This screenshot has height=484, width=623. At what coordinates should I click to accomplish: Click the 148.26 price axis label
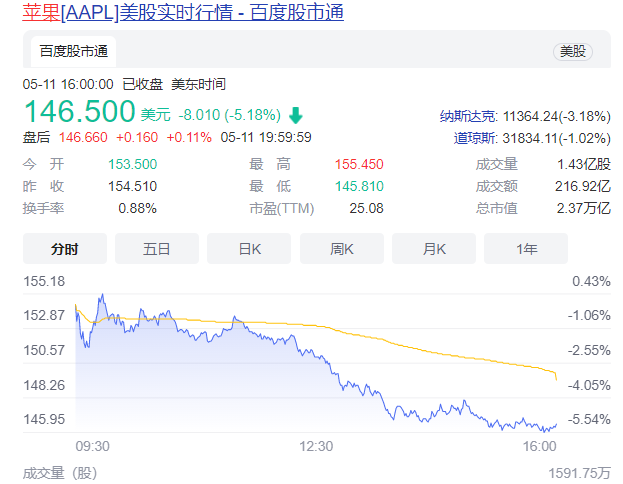tap(44, 385)
